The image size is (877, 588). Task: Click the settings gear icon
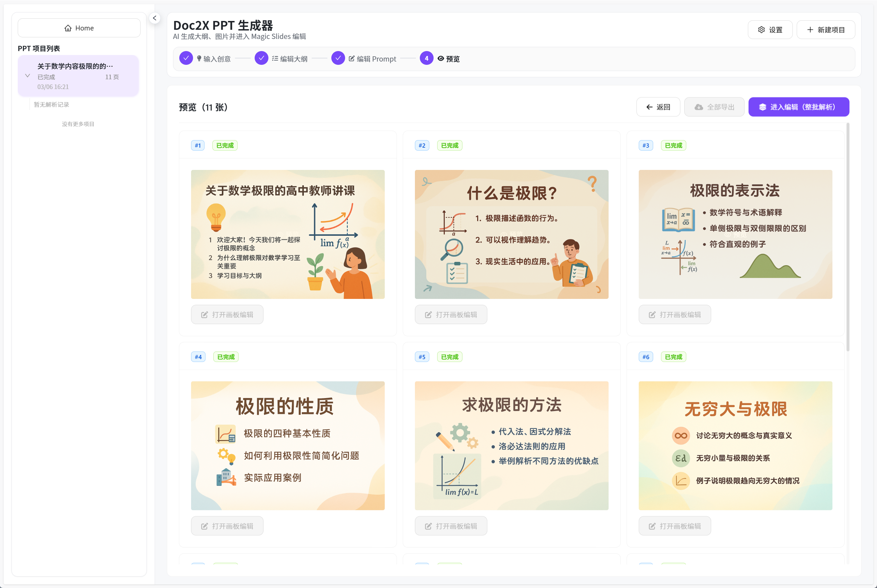coord(761,29)
